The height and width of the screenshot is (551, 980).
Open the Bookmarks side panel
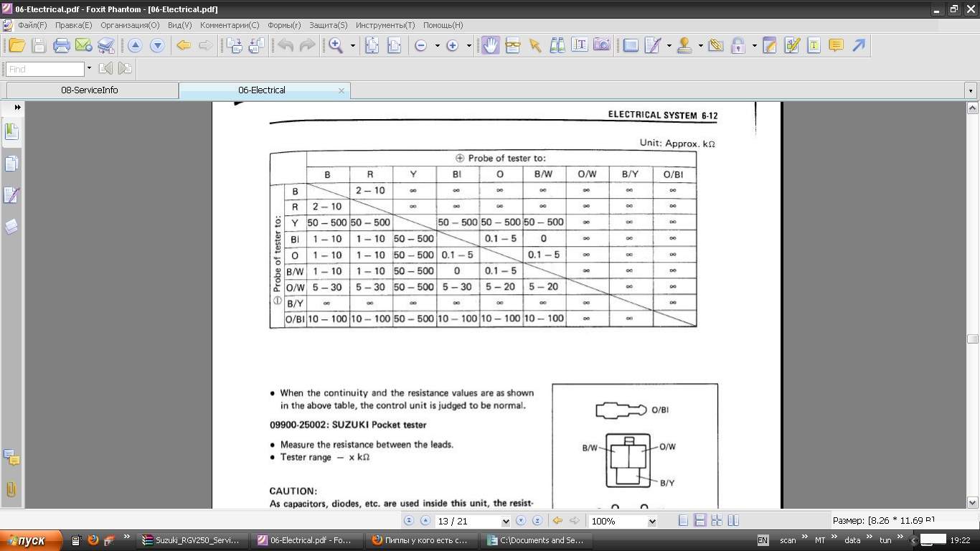pyautogui.click(x=11, y=132)
